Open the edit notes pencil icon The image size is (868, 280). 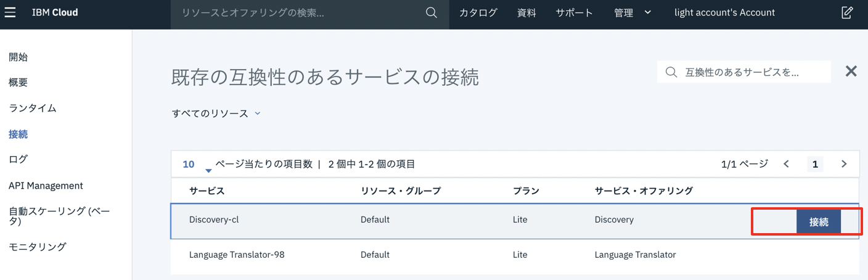847,12
